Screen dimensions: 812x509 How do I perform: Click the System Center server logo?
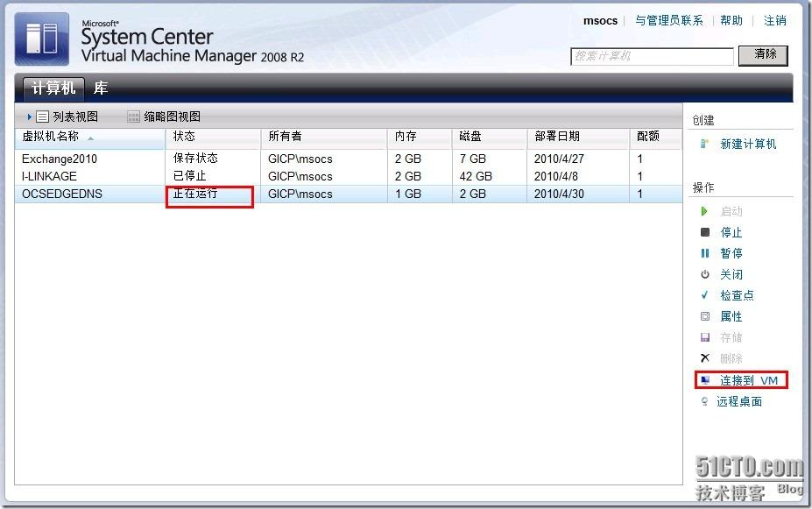click(x=42, y=39)
